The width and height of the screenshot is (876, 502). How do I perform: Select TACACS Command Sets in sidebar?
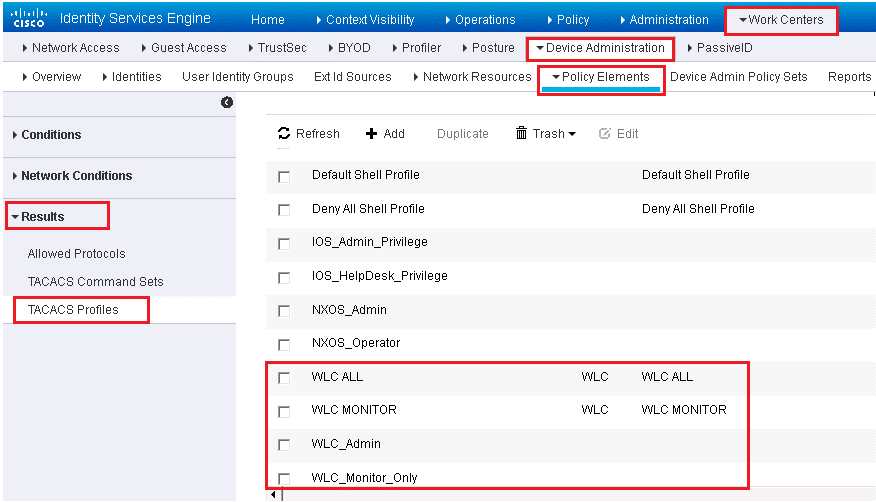[96, 281]
